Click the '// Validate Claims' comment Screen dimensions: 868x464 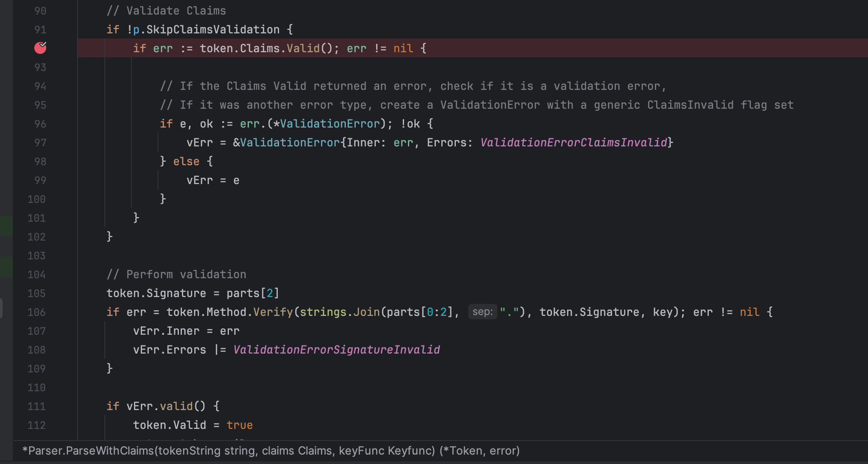tap(166, 11)
